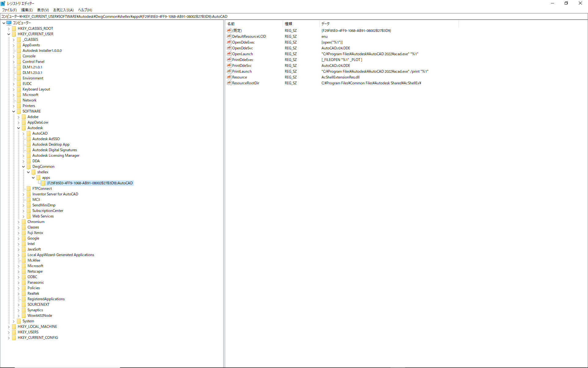Image resolution: width=588 pixels, height=368 pixels.
Task: Expand the HKEY_LOCAL_MACHINE node
Action: coord(9,326)
